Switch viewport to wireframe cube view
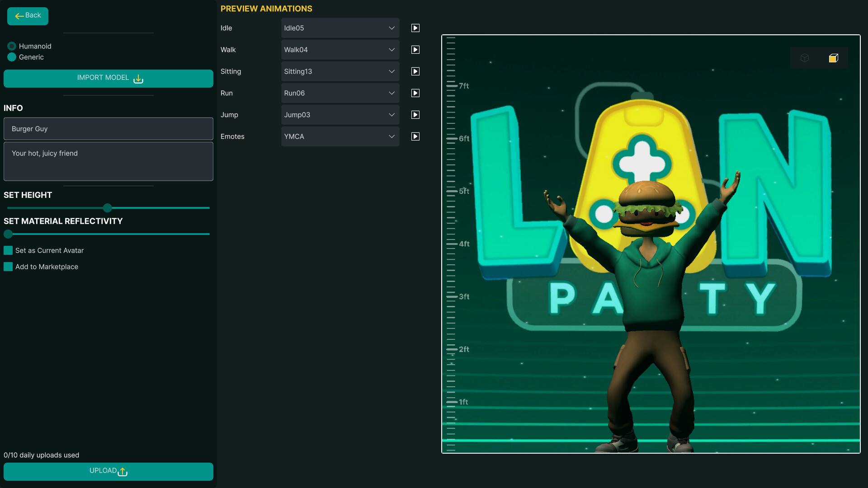The image size is (868, 488). point(804,58)
